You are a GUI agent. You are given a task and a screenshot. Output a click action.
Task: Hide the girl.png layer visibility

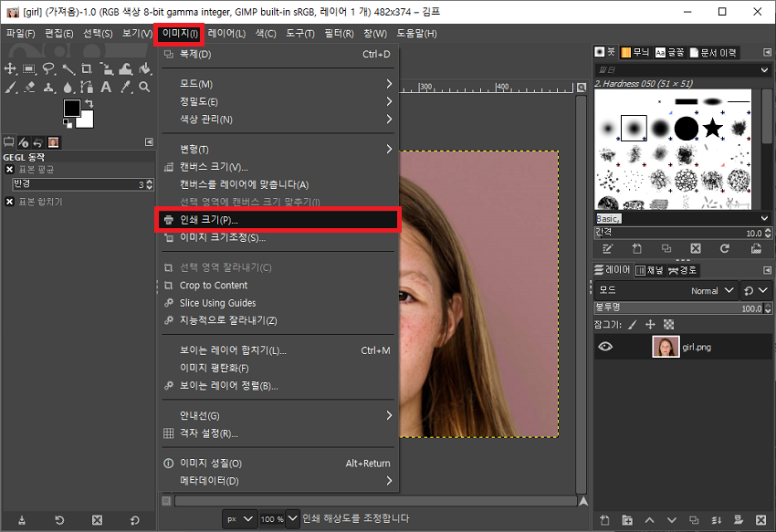point(603,347)
